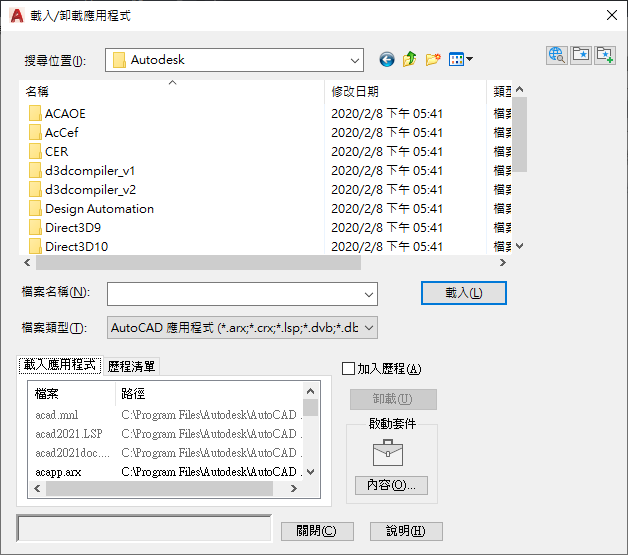Create a new folder icon
The width and height of the screenshot is (628, 555).
pyautogui.click(x=433, y=60)
